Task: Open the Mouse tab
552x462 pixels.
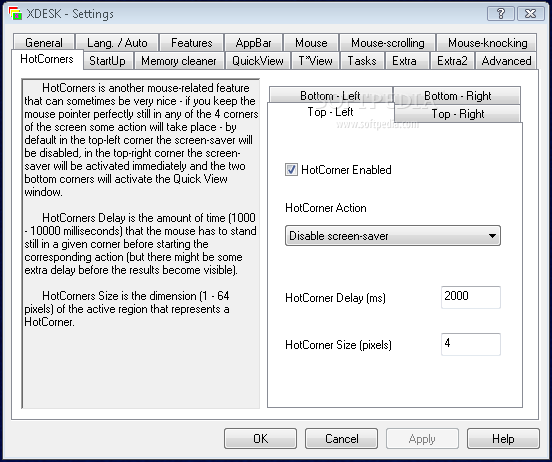Action: [x=311, y=43]
